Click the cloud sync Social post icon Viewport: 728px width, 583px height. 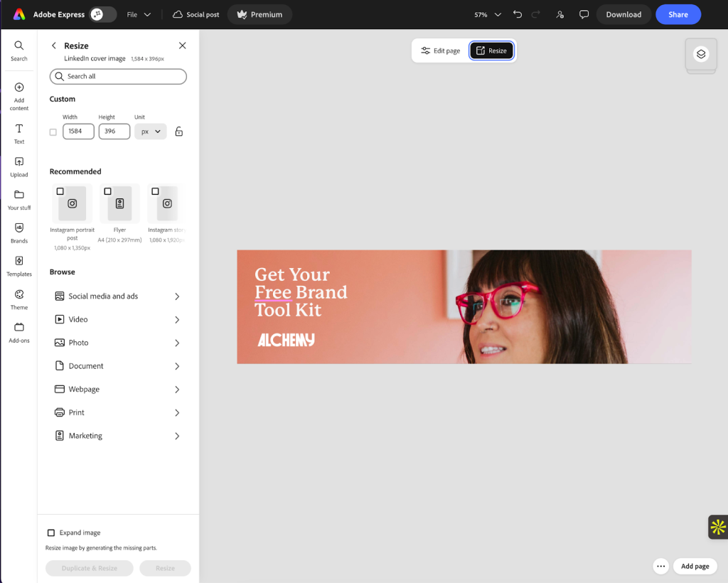coord(196,14)
